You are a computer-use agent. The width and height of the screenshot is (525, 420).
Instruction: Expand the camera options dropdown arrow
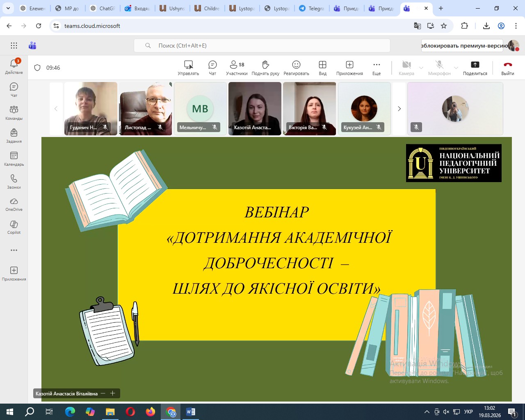[421, 68]
